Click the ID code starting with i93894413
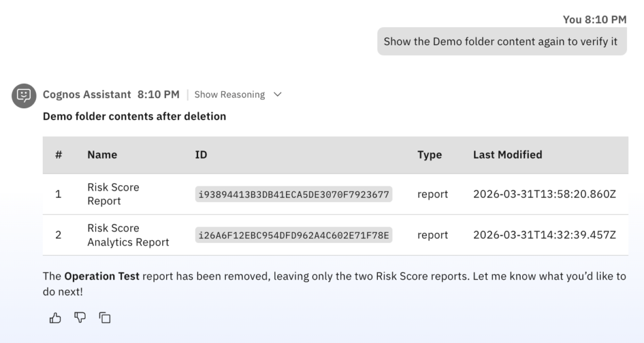This screenshot has width=644, height=343. tap(294, 194)
